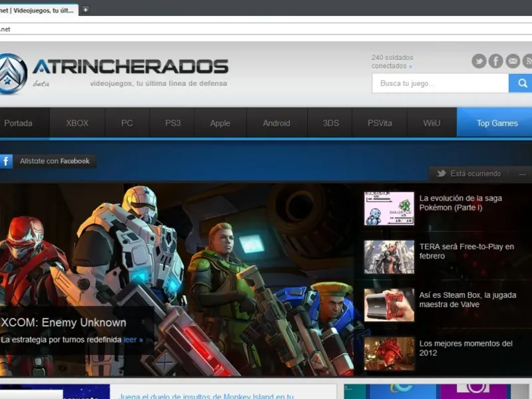Click the ATRINCHERADOS wordmark title
Image resolution: width=532 pixels, height=399 pixels.
pos(130,66)
